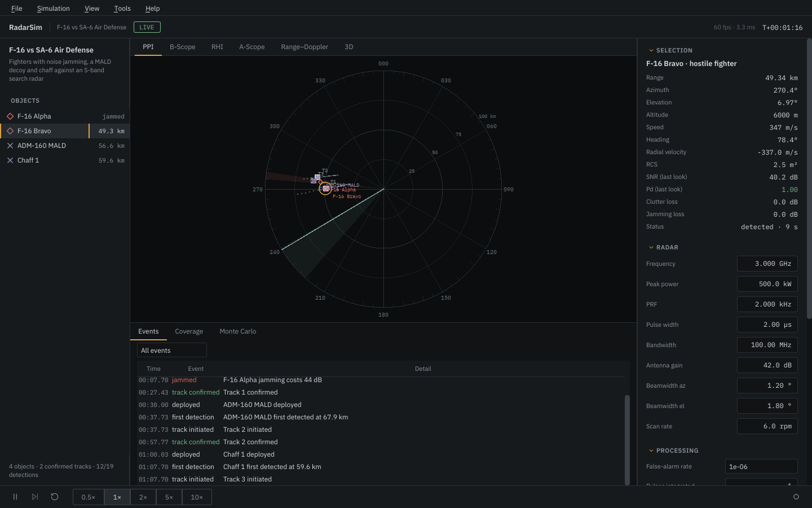
Task: Set playback speed to 5×
Action: pos(169,497)
